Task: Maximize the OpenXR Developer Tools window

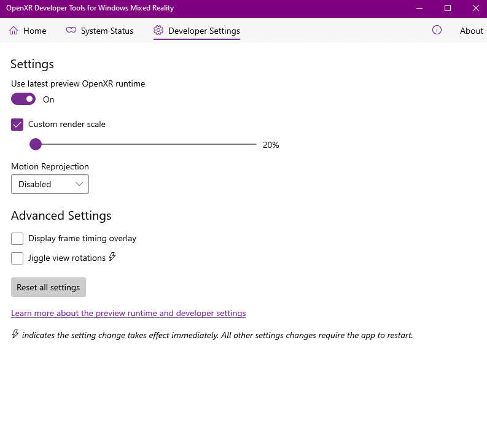Action: [448, 9]
